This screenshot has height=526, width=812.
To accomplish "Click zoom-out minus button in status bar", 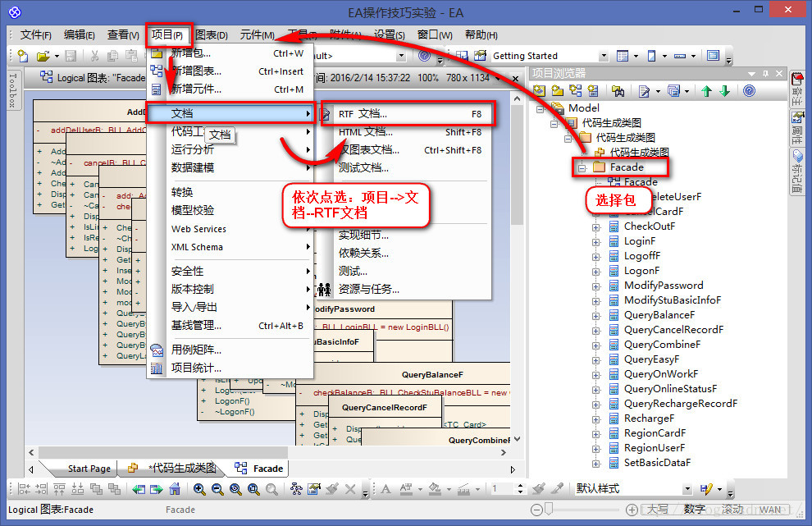I will tap(537, 510).
